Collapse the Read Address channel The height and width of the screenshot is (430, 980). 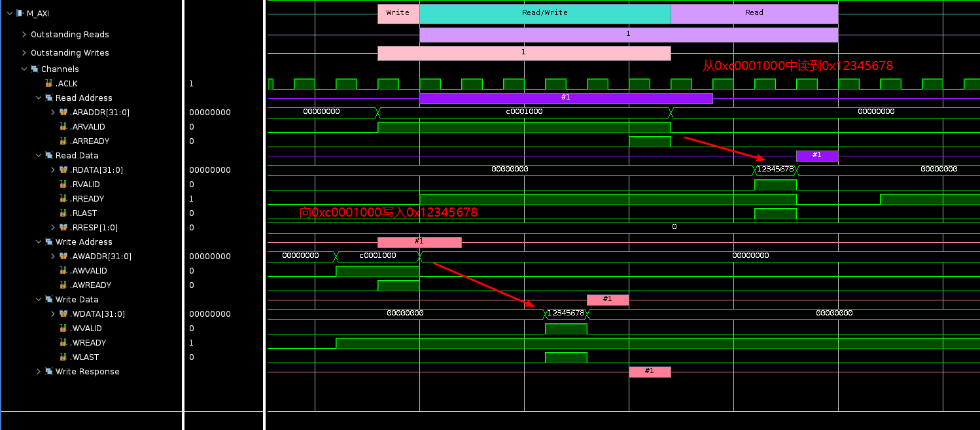pos(39,98)
